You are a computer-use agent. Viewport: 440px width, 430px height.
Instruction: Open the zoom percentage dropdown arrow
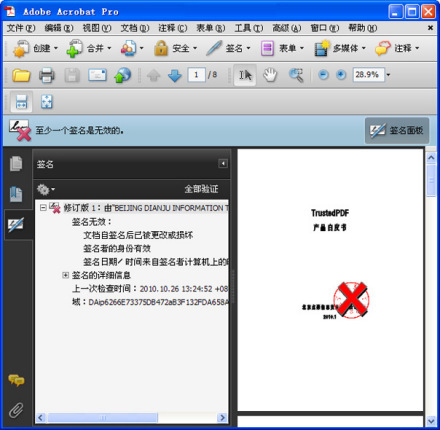[388, 75]
